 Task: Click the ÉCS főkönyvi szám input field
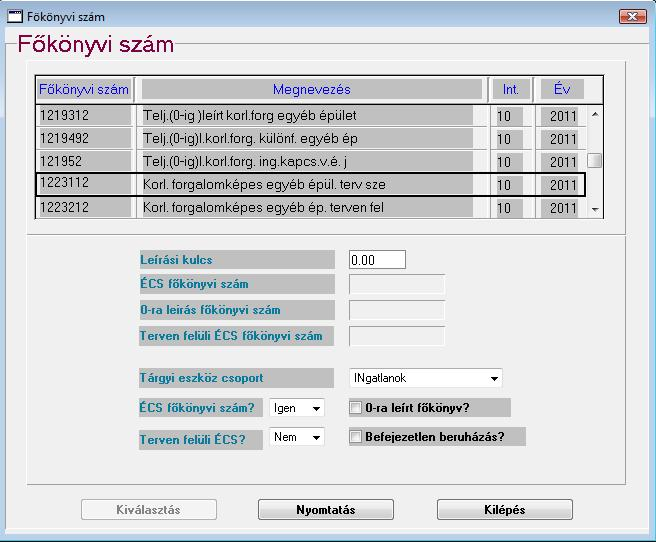point(397,285)
